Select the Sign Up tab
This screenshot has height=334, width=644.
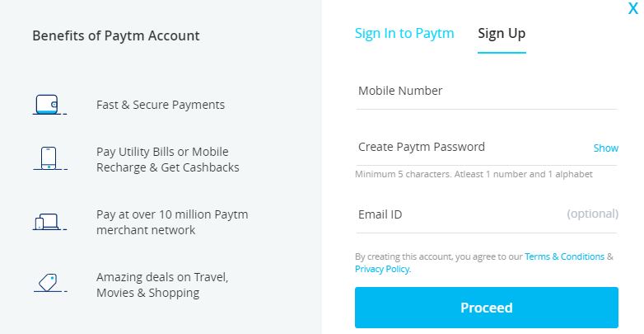(502, 34)
